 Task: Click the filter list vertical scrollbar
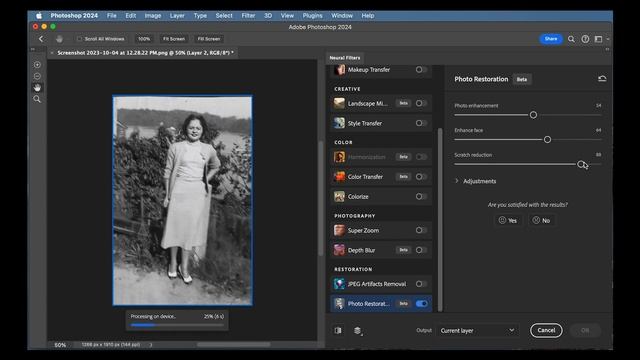point(440,220)
